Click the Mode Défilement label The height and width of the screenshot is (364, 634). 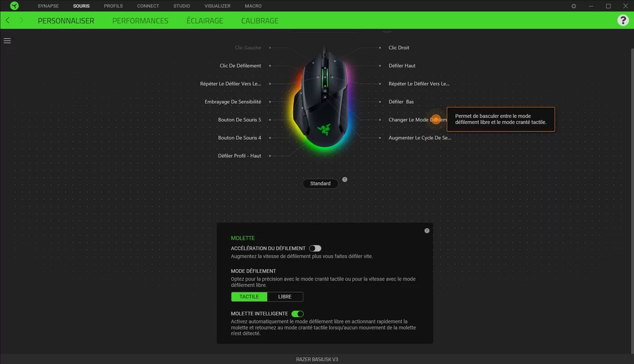254,271
